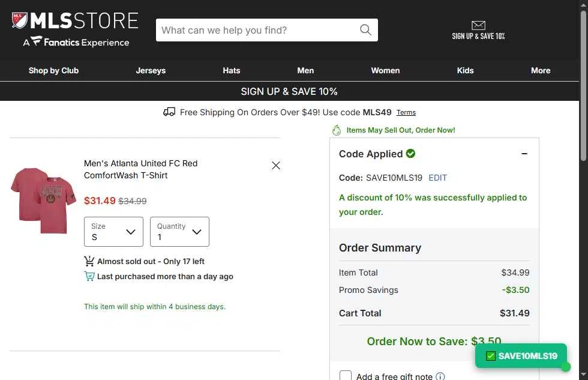Open the Quantity dropdown

pos(179,232)
